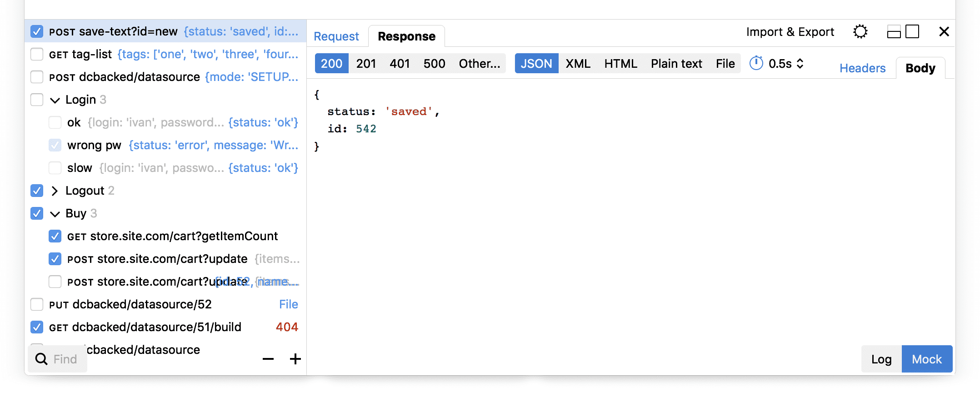Screen dimensions: 980x393
Task: Switch to Log mode
Action: tap(881, 359)
